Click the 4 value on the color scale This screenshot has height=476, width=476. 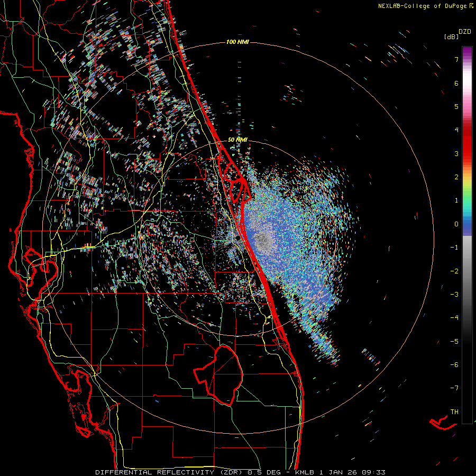pyautogui.click(x=456, y=130)
